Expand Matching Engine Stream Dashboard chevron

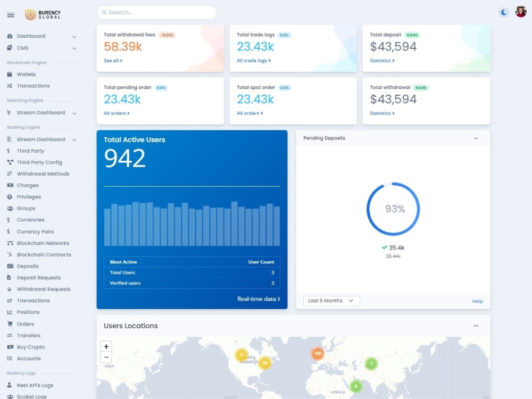tap(74, 113)
